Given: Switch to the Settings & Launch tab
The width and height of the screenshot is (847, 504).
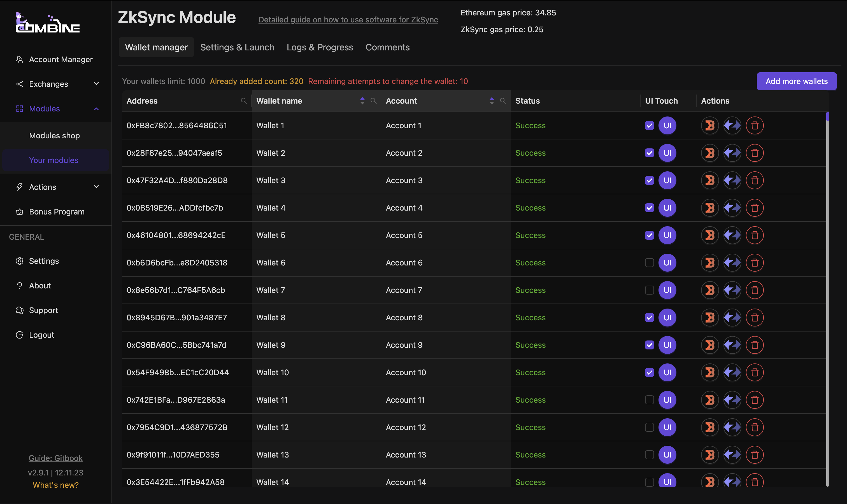Looking at the screenshot, I should point(237,47).
